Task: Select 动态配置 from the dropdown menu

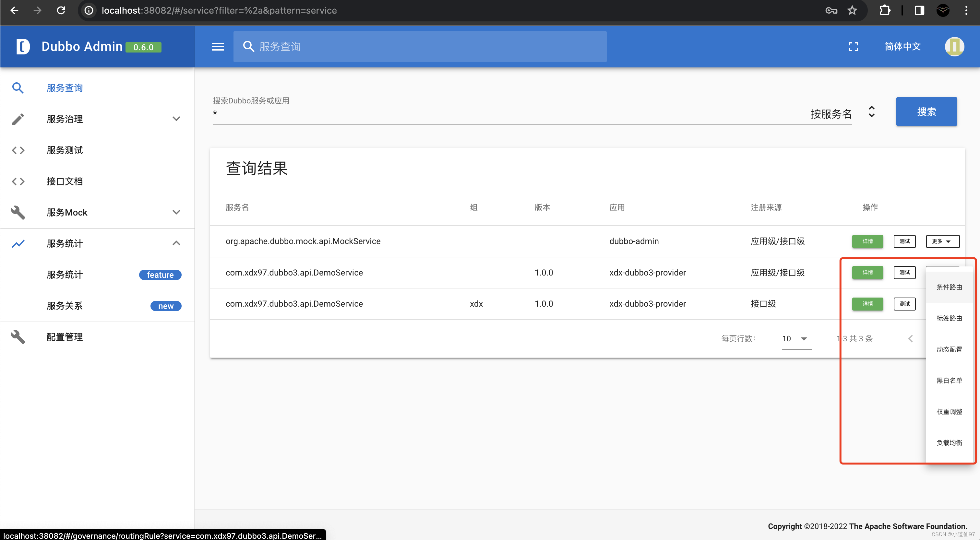Action: click(x=949, y=349)
